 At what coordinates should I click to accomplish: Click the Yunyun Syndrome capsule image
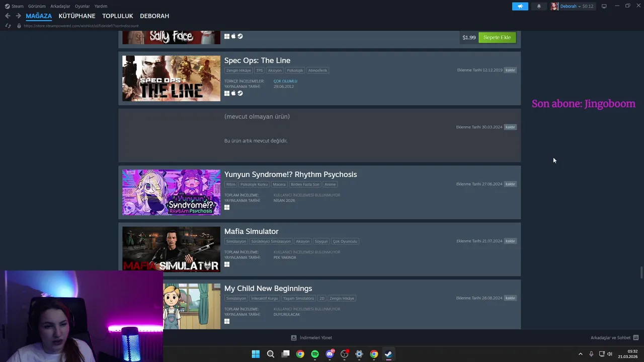[x=171, y=192]
